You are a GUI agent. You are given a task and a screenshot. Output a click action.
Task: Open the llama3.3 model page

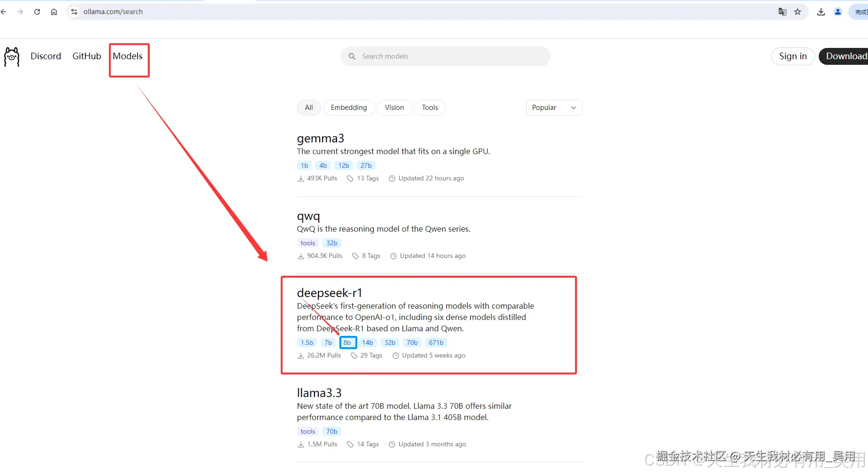(319, 393)
